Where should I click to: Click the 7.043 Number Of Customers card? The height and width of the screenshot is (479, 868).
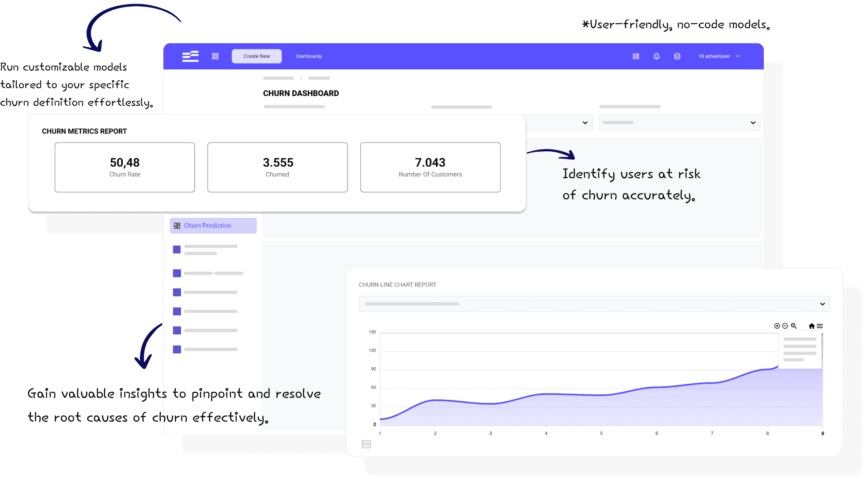pyautogui.click(x=430, y=167)
